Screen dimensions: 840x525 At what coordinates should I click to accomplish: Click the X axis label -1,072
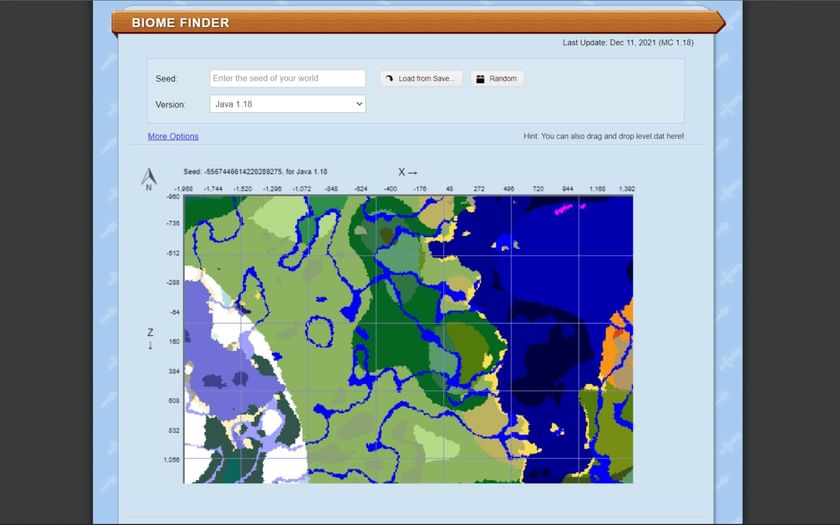(302, 189)
